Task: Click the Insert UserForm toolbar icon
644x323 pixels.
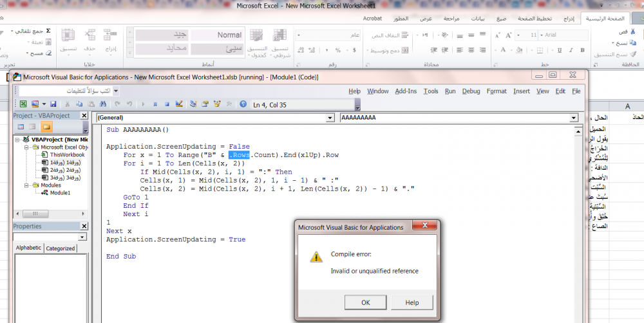Action: pos(35,104)
